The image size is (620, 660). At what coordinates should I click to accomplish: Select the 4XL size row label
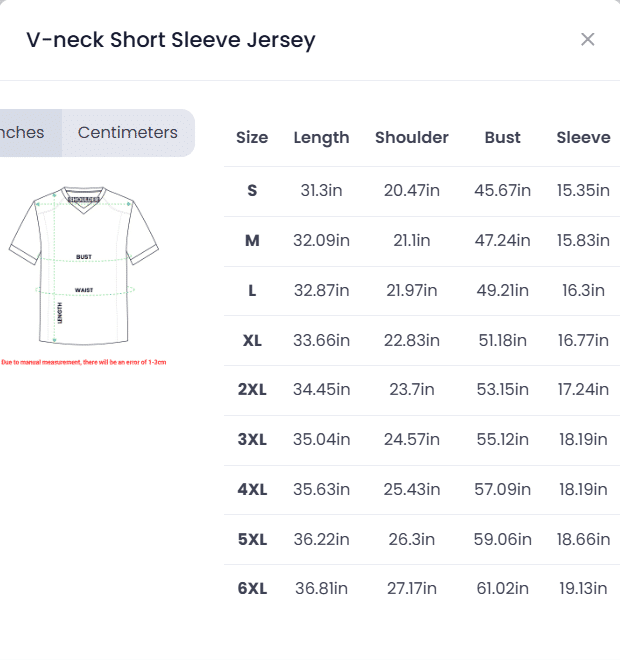[252, 490]
